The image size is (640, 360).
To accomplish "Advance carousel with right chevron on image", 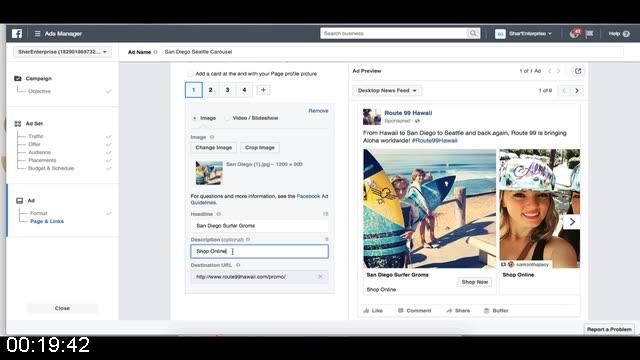I will tap(572, 222).
